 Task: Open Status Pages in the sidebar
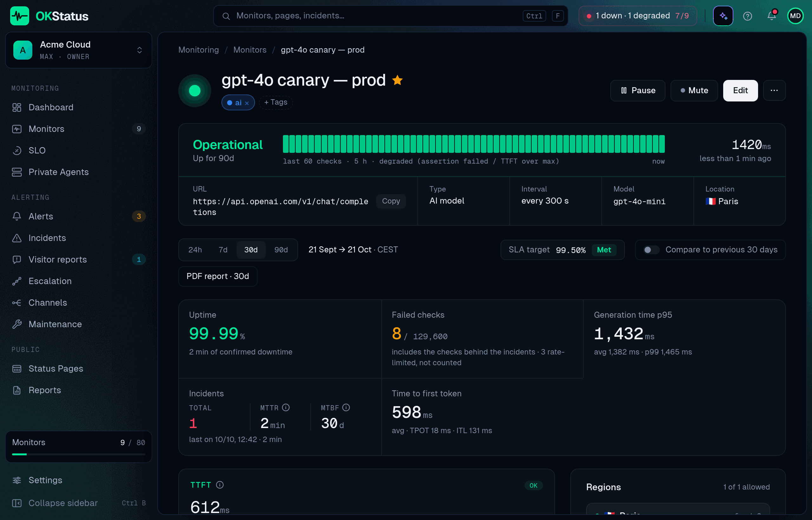pos(78,369)
